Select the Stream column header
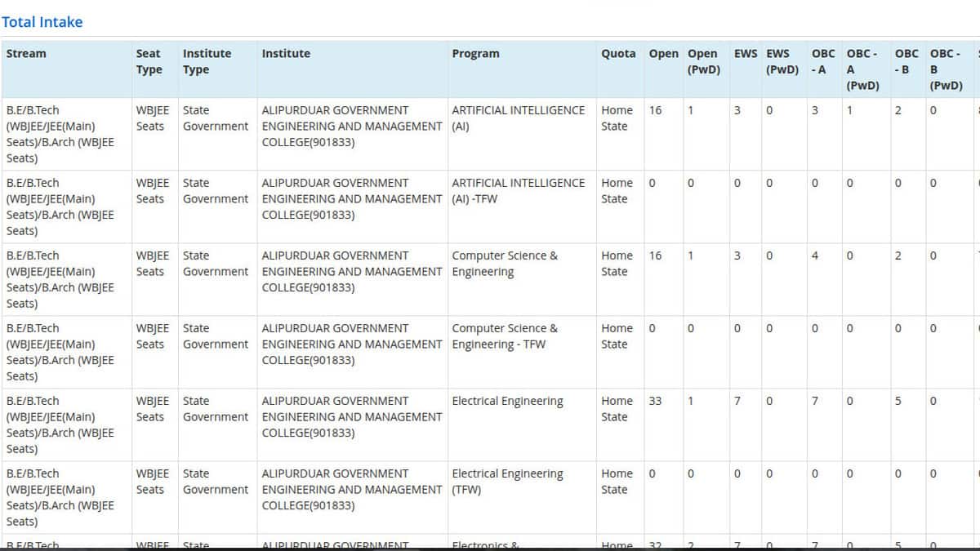 click(26, 54)
